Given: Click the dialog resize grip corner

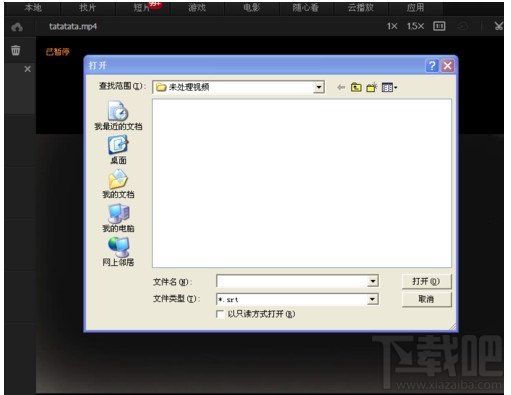Looking at the screenshot, I should [x=452, y=326].
